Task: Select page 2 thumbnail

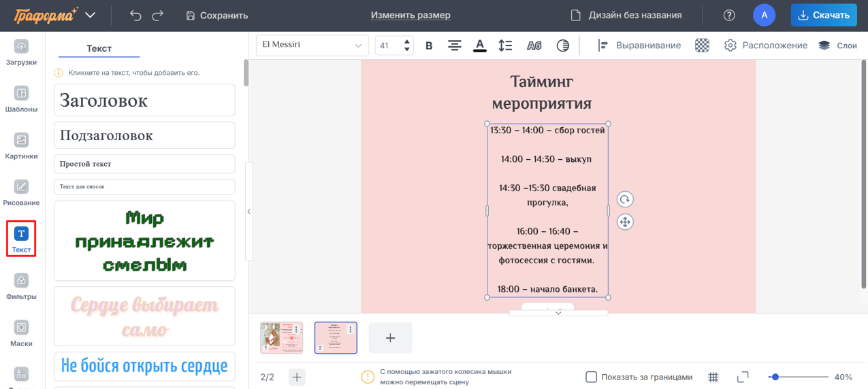Action: click(x=336, y=338)
